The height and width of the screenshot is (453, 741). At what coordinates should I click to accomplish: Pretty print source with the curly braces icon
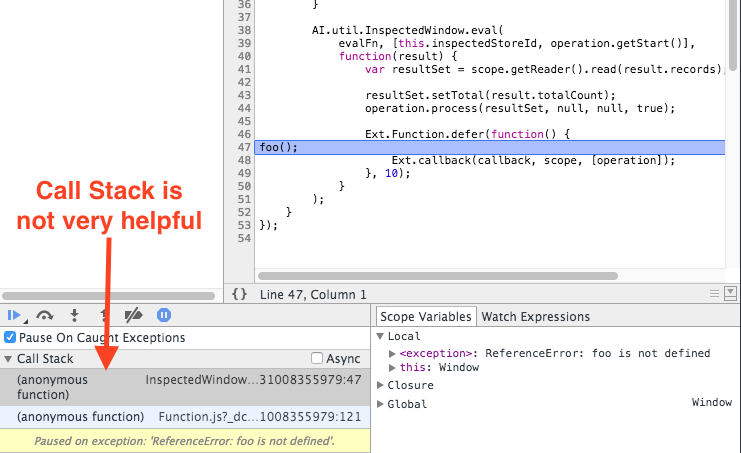click(x=239, y=294)
